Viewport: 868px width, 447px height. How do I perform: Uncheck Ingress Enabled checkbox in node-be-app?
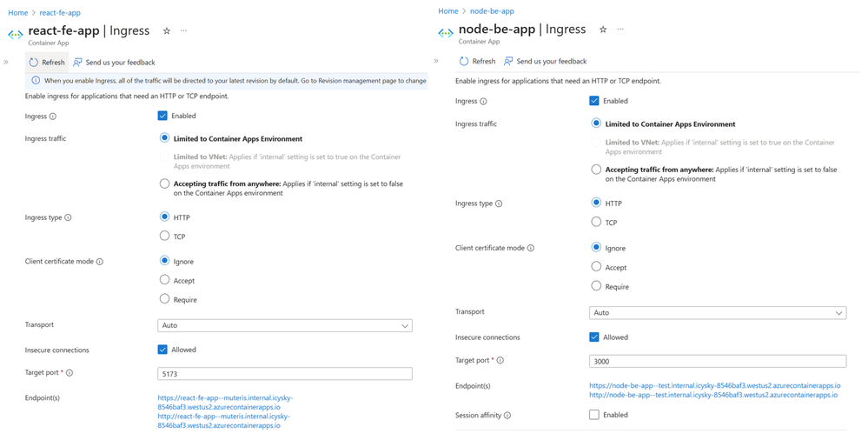click(594, 101)
